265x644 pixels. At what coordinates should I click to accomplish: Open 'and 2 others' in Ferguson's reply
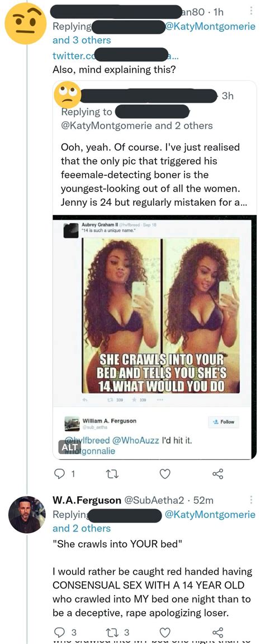[82, 528]
